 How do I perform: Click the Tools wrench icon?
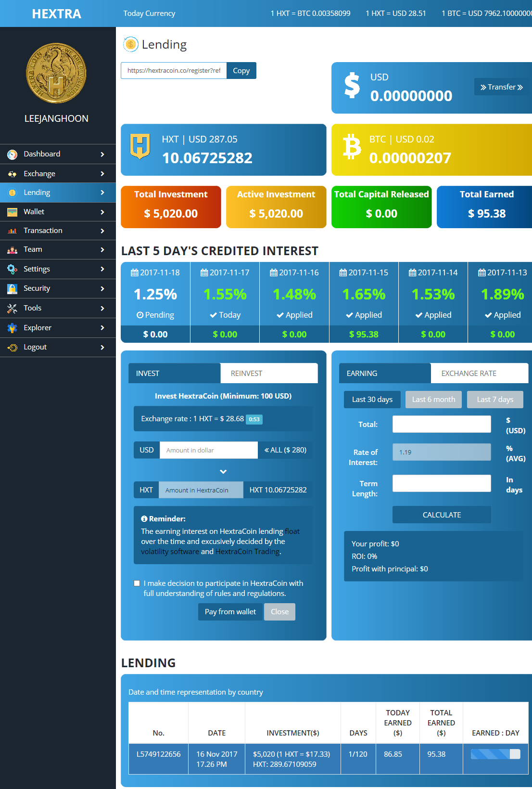coord(12,309)
